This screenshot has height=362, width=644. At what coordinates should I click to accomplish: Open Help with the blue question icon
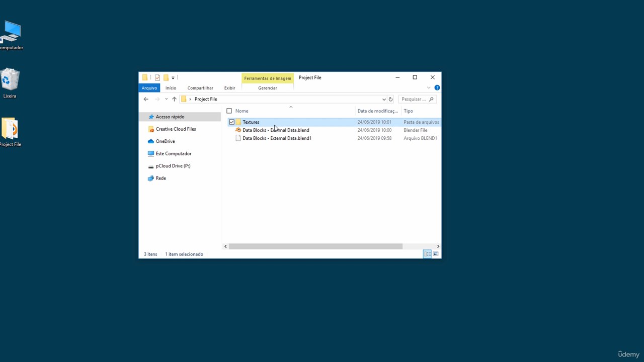[437, 88]
